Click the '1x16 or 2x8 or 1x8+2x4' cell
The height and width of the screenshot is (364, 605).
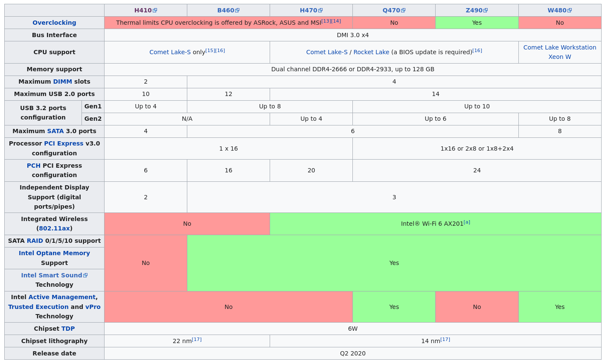(477, 149)
